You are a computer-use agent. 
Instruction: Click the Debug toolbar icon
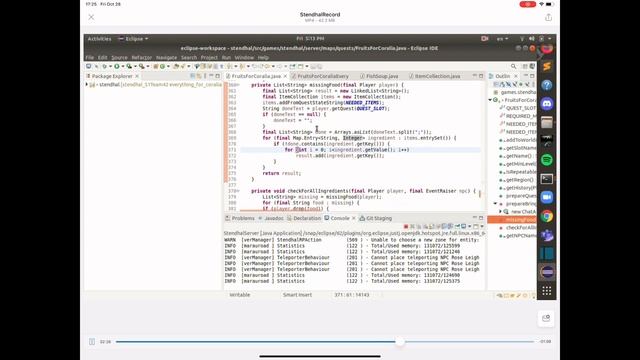[105, 66]
